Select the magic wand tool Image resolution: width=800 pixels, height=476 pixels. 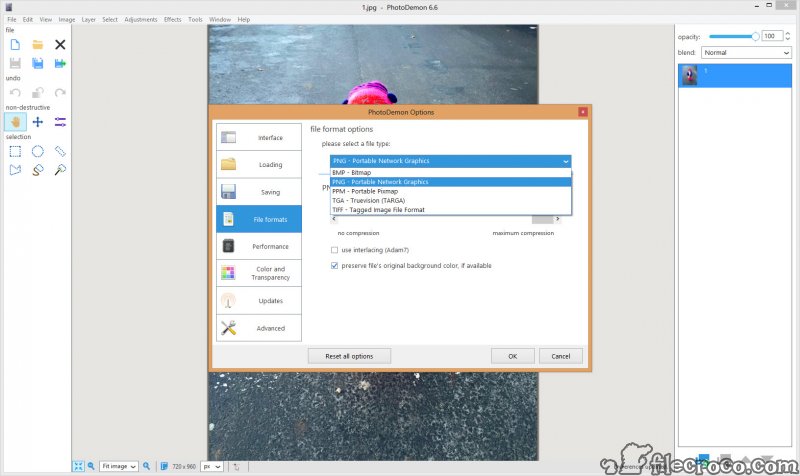60,170
